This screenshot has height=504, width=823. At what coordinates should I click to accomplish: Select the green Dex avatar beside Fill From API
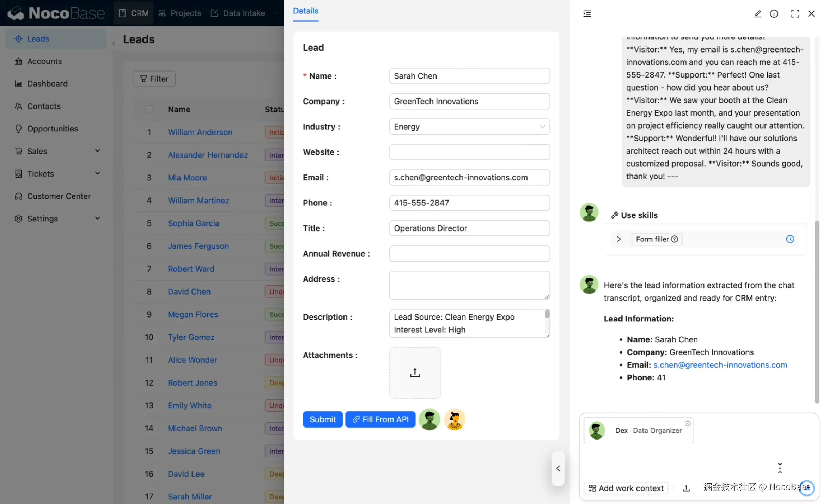tap(429, 419)
